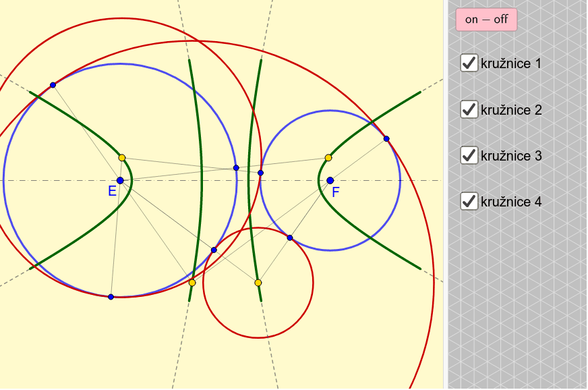Select the blue tangent point at top-left of left blue circle
Viewport: 588px width, 390px height.
pyautogui.click(x=53, y=85)
